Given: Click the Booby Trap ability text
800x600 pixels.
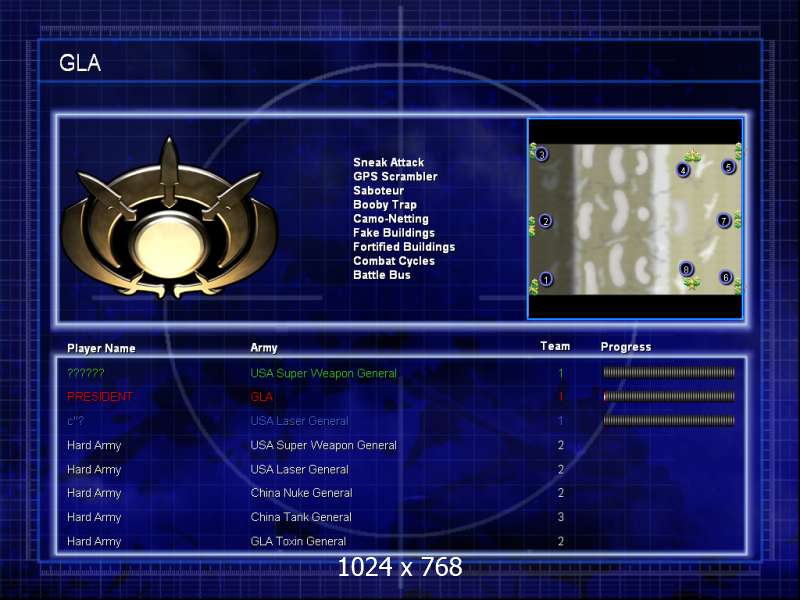Looking at the screenshot, I should [385, 205].
